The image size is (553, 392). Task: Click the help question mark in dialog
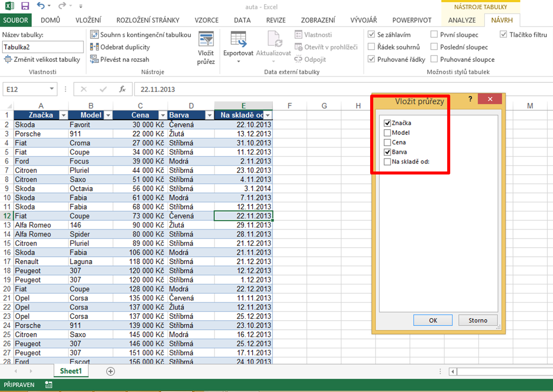[x=470, y=99]
